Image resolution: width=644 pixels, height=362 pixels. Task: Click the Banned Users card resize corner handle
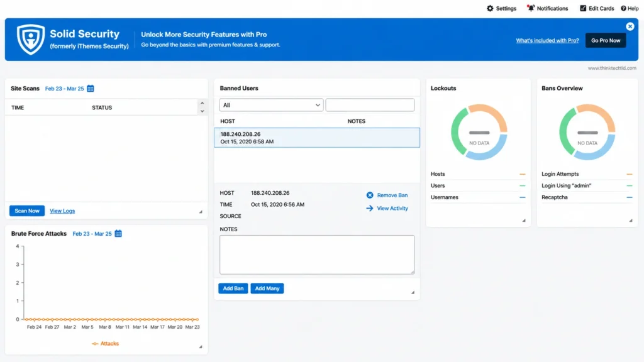point(413,292)
